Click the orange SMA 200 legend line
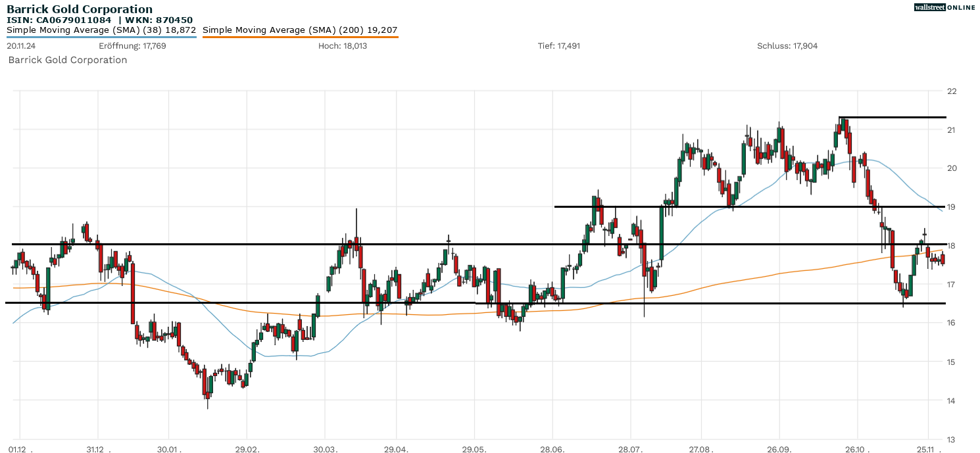Screen dimensions: 980x453 point(300,37)
